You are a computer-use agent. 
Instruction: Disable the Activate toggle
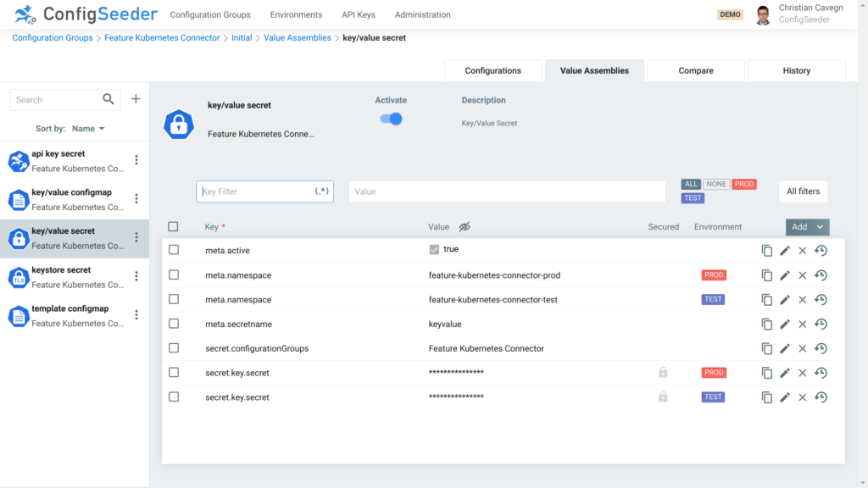point(391,119)
